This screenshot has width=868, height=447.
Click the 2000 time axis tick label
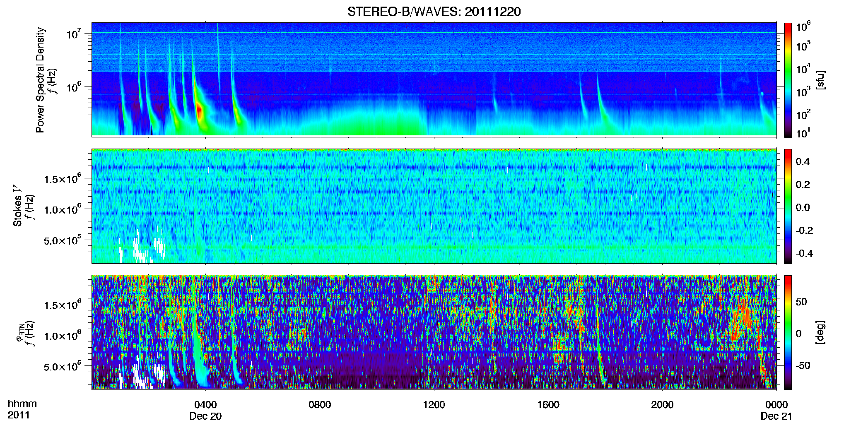662,404
